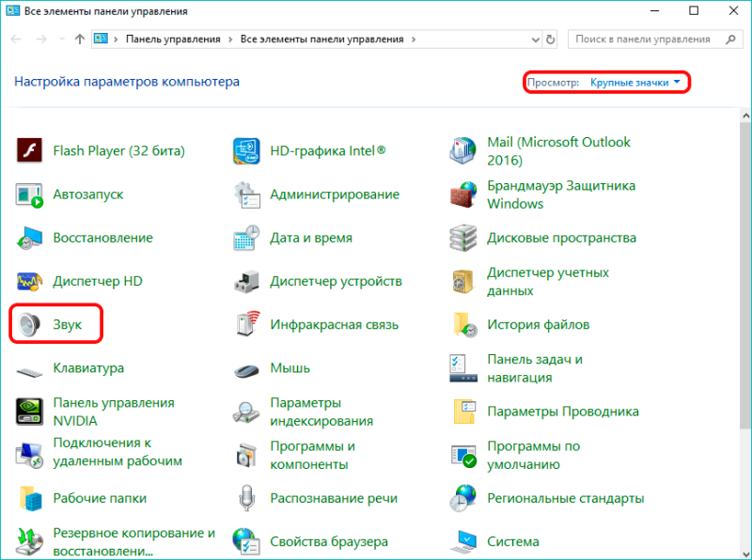Go back with the Back arrow
This screenshot has width=752, height=560.
coord(16,39)
